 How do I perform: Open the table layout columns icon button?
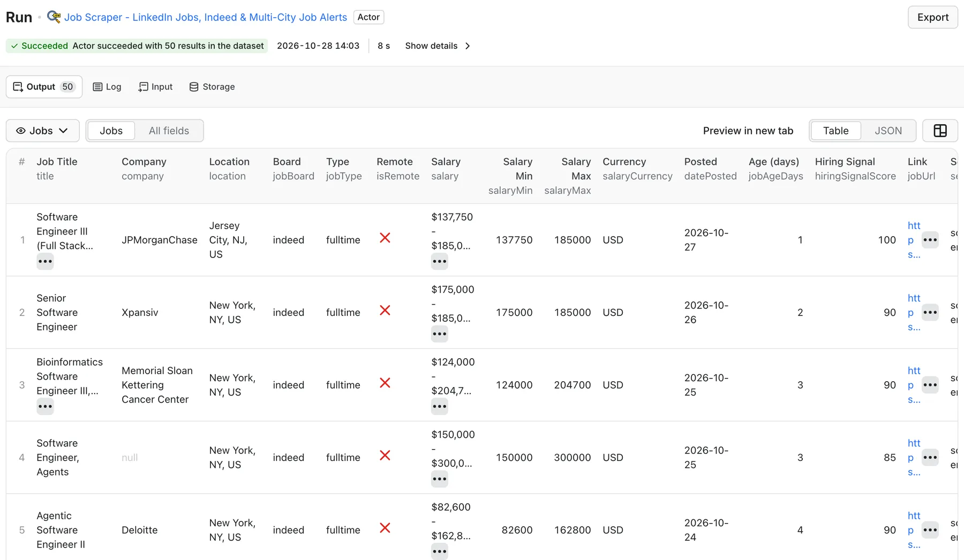[940, 131]
